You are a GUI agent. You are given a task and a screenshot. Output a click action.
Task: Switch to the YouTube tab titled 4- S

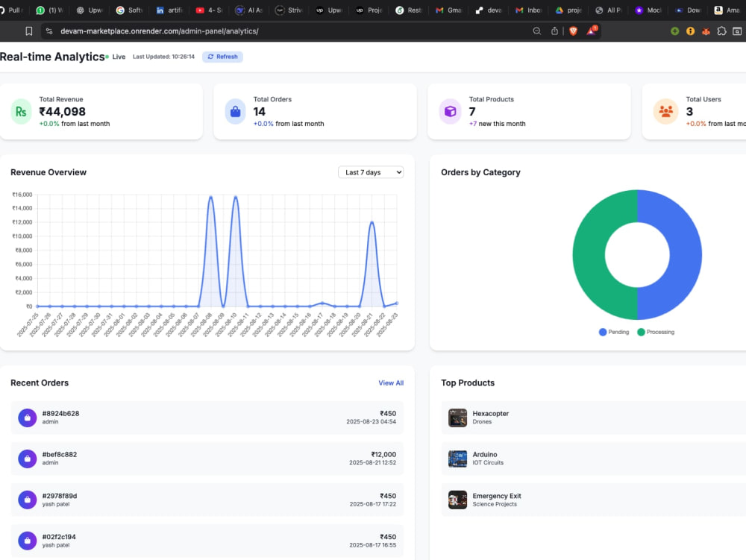click(x=210, y=10)
